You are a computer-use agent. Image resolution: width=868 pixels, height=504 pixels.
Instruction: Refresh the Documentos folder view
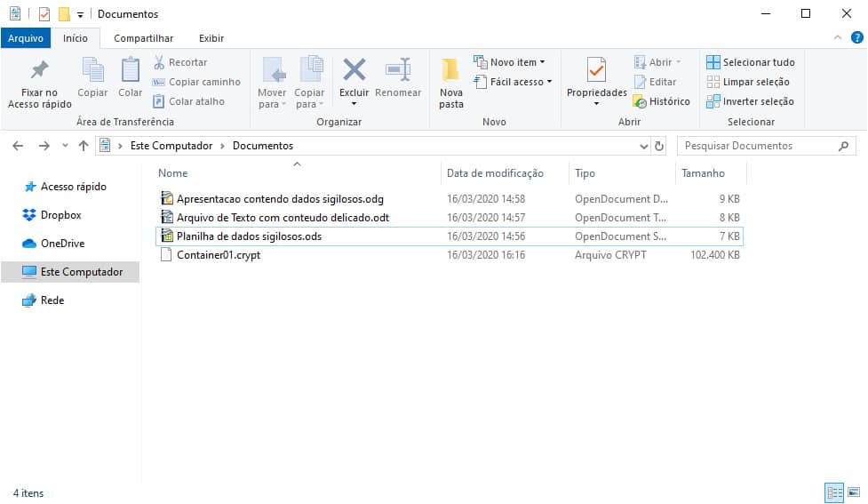point(658,146)
